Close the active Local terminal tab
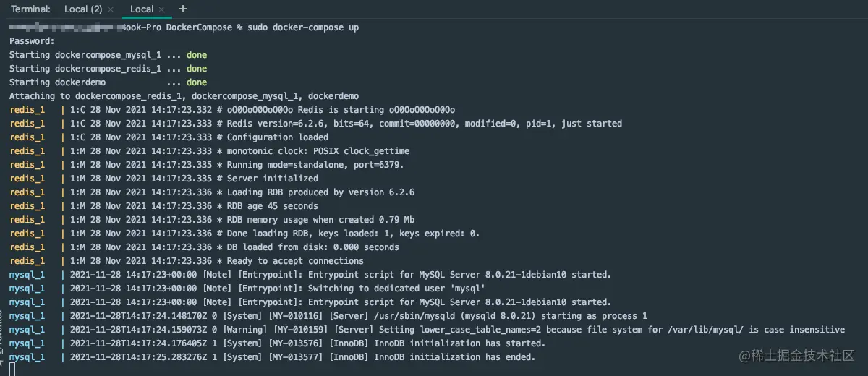The height and width of the screenshot is (376, 868). pyautogui.click(x=162, y=9)
